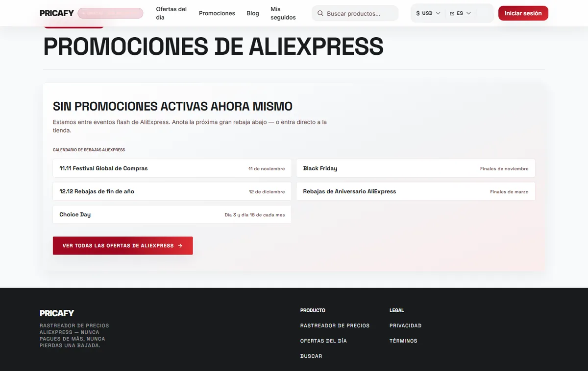588x371 pixels.
Task: Click the PRICAFY logo in the footer
Action: click(x=57, y=313)
